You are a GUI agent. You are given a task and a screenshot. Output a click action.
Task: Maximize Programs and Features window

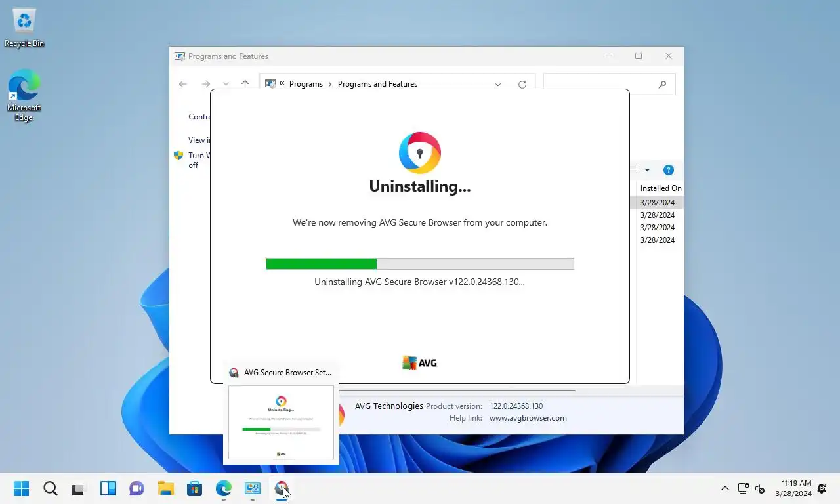tap(639, 56)
